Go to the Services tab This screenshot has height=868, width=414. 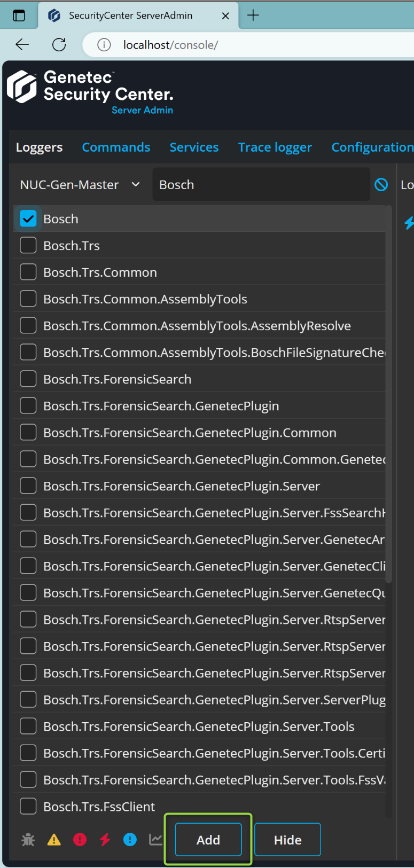click(x=194, y=147)
